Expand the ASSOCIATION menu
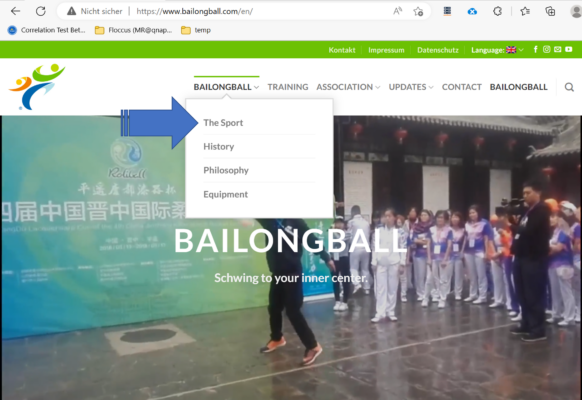 (x=348, y=87)
